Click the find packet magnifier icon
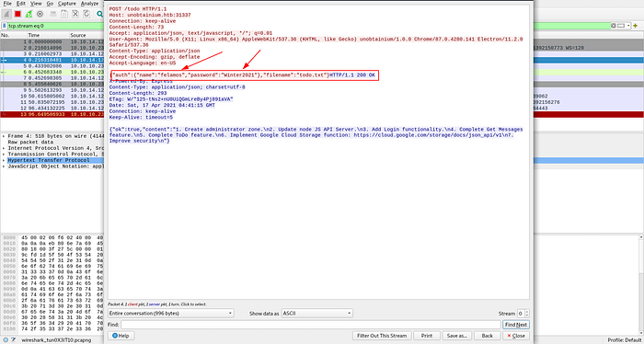 99,14
